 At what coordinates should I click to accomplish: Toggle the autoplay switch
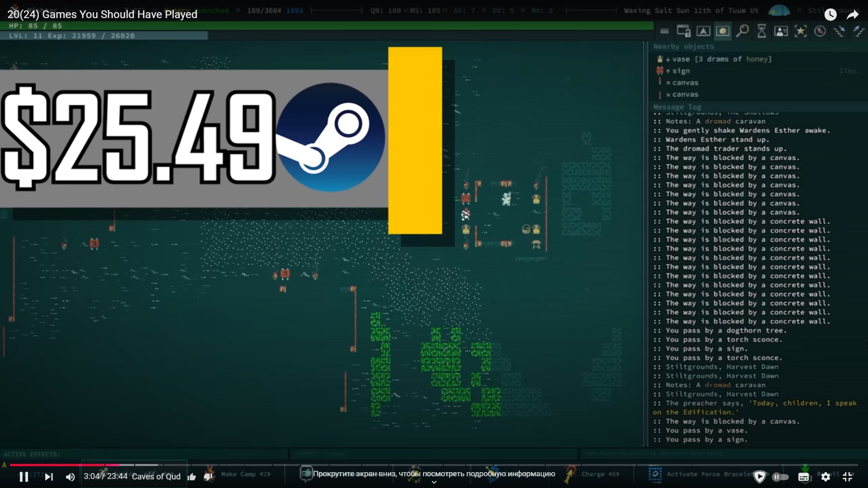coord(781,477)
